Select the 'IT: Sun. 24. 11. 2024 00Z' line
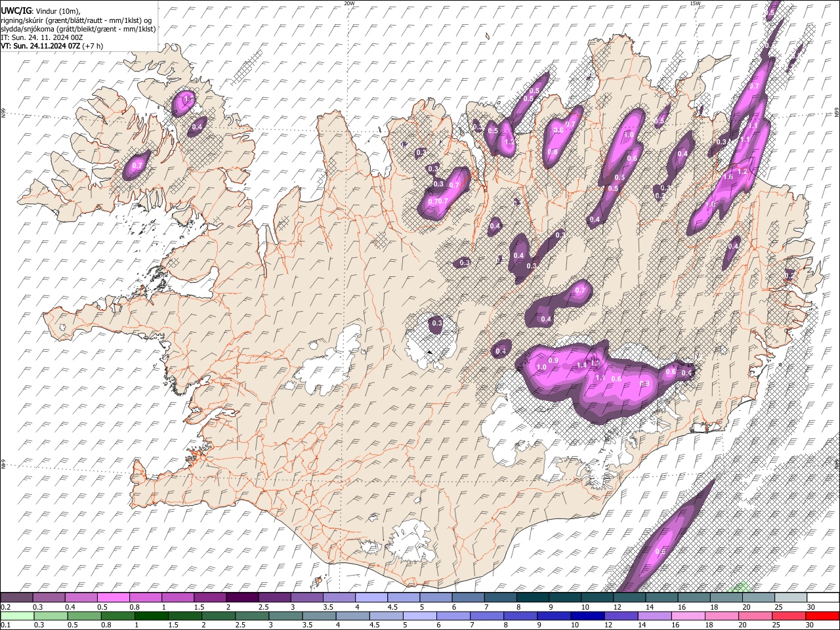This screenshot has width=840, height=630. tap(41, 37)
